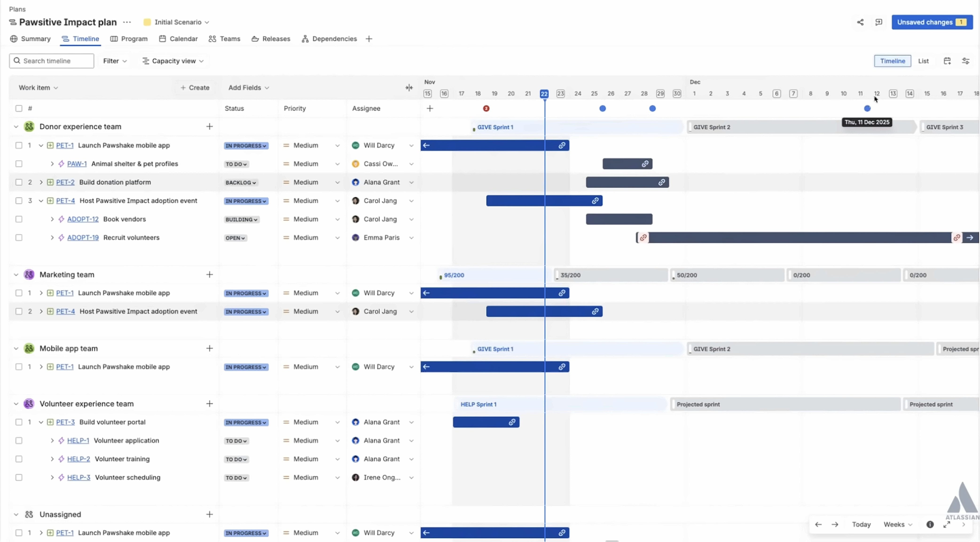The height and width of the screenshot is (542, 980).
Task: Jump to Today on the timeline
Action: pyautogui.click(x=861, y=525)
